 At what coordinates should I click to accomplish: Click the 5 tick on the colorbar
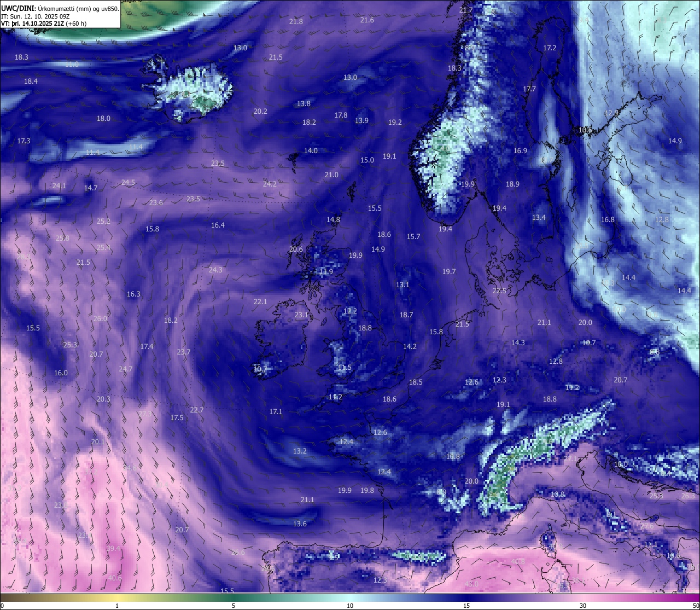point(234,606)
